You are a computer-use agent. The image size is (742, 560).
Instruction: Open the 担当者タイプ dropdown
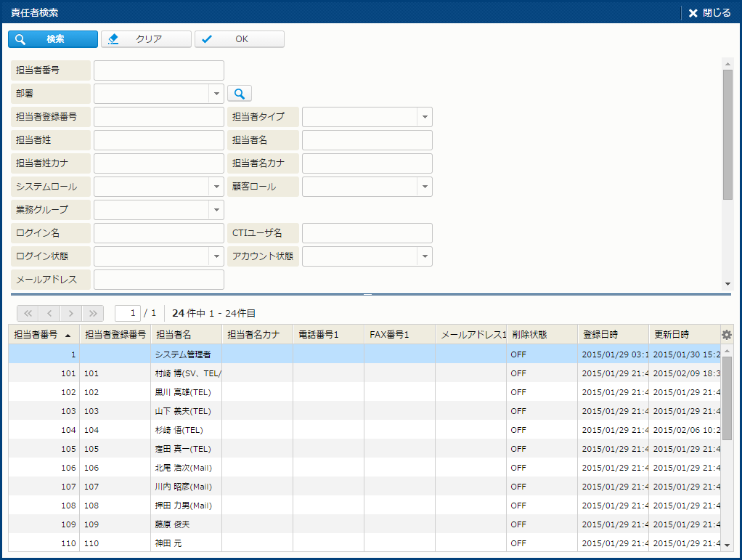point(424,117)
